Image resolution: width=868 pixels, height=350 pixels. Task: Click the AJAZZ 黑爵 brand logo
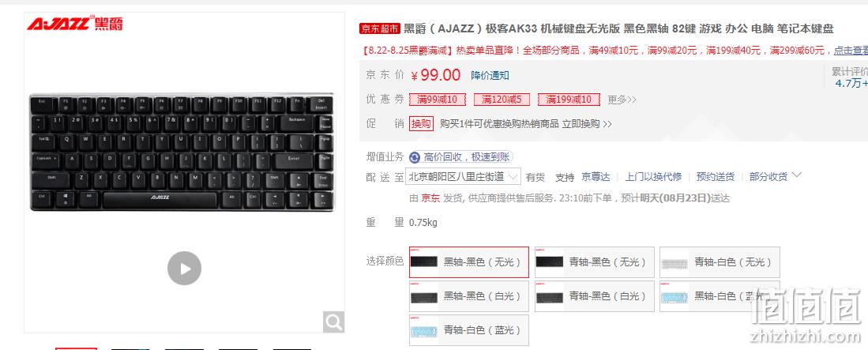click(x=75, y=23)
